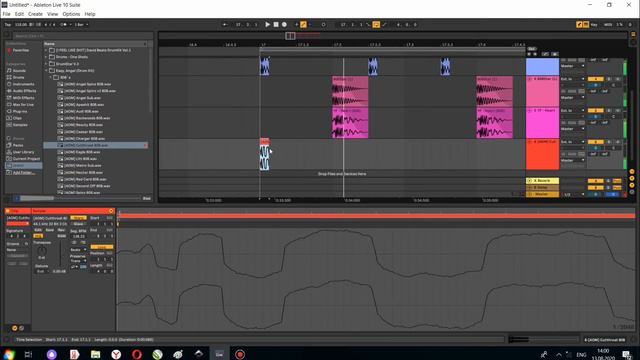
Task: Open the Drums browser category
Action: 18,77
